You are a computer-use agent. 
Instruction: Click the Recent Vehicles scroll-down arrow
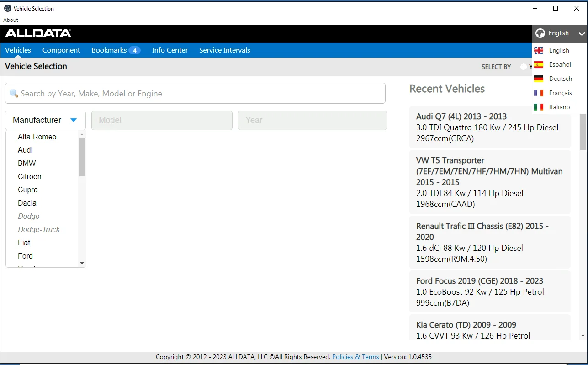coord(583,336)
